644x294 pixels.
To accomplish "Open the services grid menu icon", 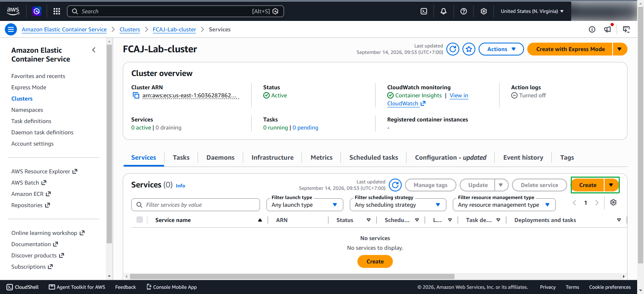I will coord(57,11).
